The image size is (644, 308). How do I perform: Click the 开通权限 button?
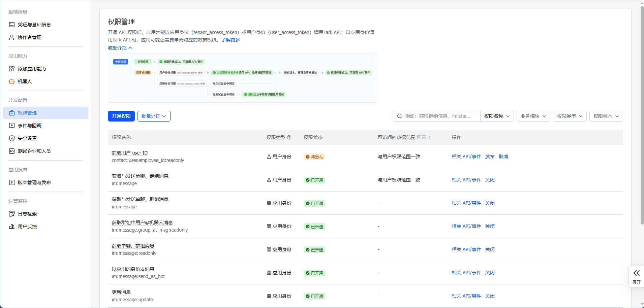[121, 116]
